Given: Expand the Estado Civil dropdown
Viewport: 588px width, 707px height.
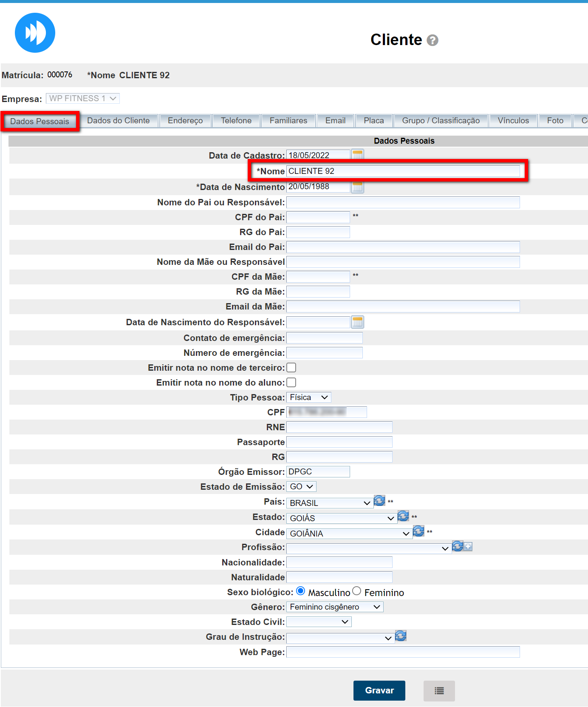Looking at the screenshot, I should (x=319, y=622).
